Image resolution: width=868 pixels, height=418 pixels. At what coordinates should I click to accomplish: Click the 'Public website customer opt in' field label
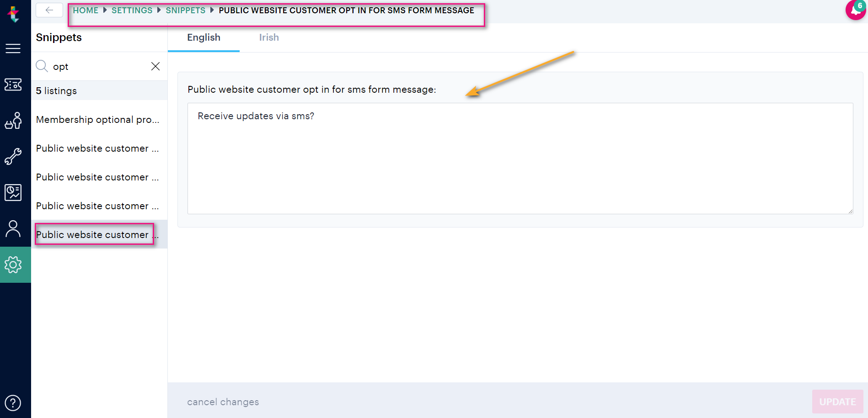click(311, 90)
